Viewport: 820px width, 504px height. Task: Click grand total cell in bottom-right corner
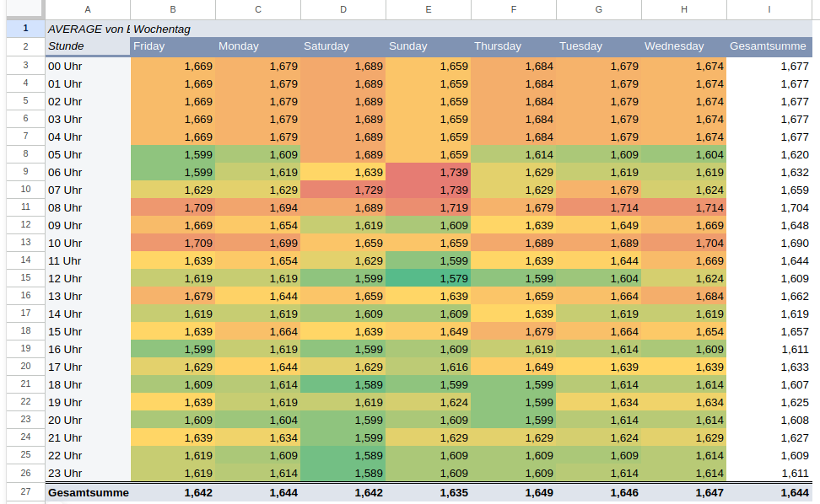pyautogui.click(x=769, y=492)
